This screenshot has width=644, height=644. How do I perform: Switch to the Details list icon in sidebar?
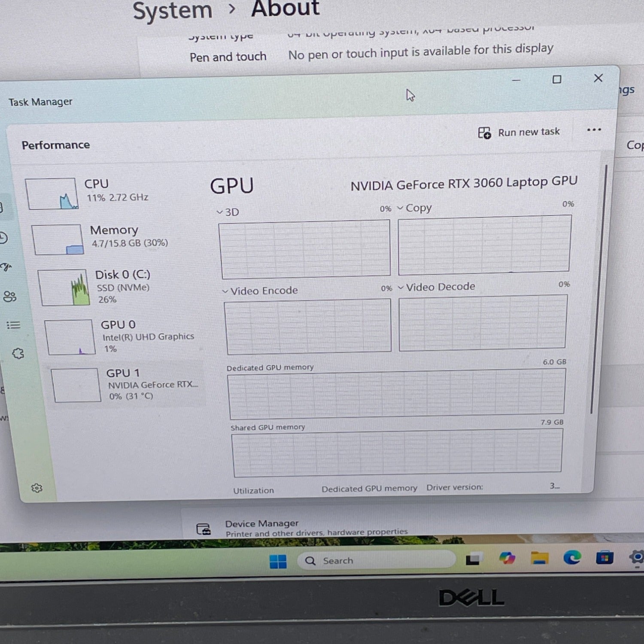(13, 325)
